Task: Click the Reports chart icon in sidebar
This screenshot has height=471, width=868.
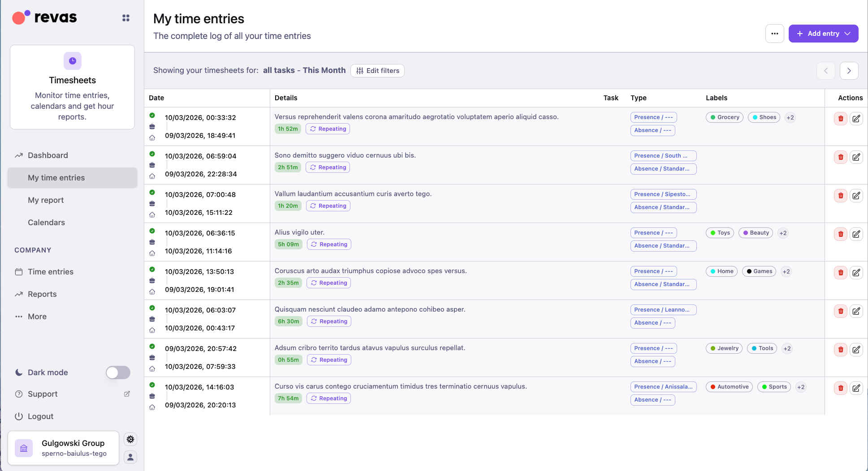Action: click(18, 294)
